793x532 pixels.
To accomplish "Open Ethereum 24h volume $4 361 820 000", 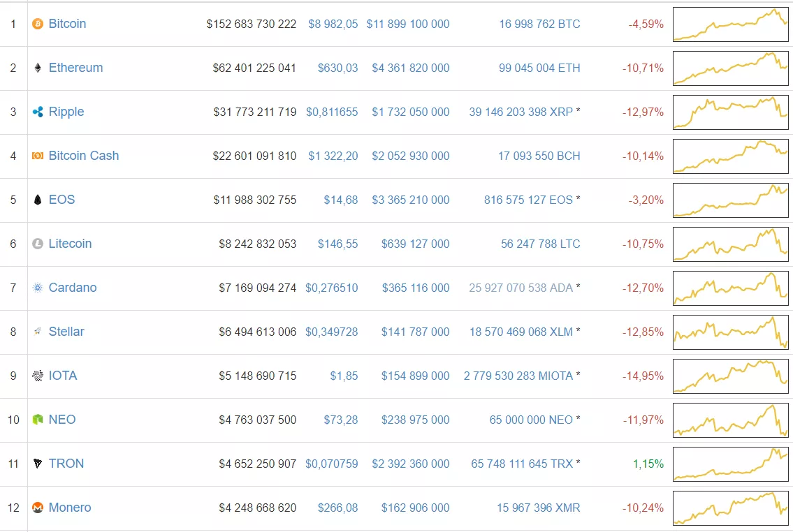I will tap(411, 68).
